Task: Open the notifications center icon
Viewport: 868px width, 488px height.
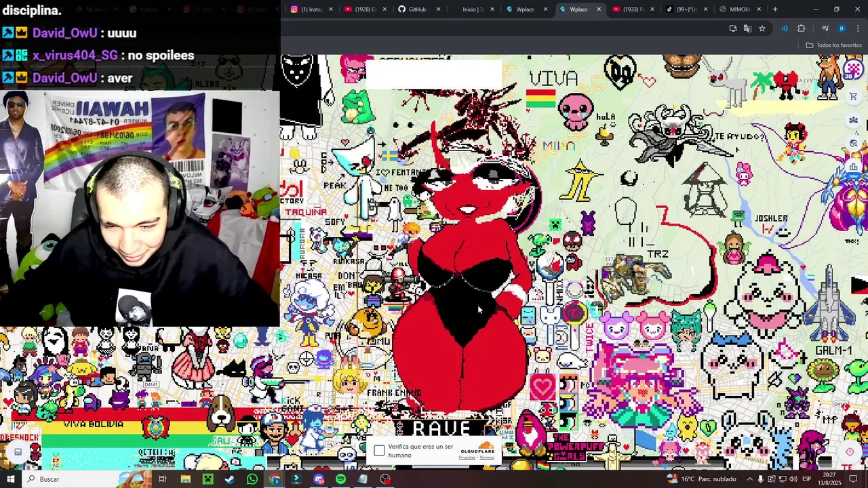Action: (853, 479)
